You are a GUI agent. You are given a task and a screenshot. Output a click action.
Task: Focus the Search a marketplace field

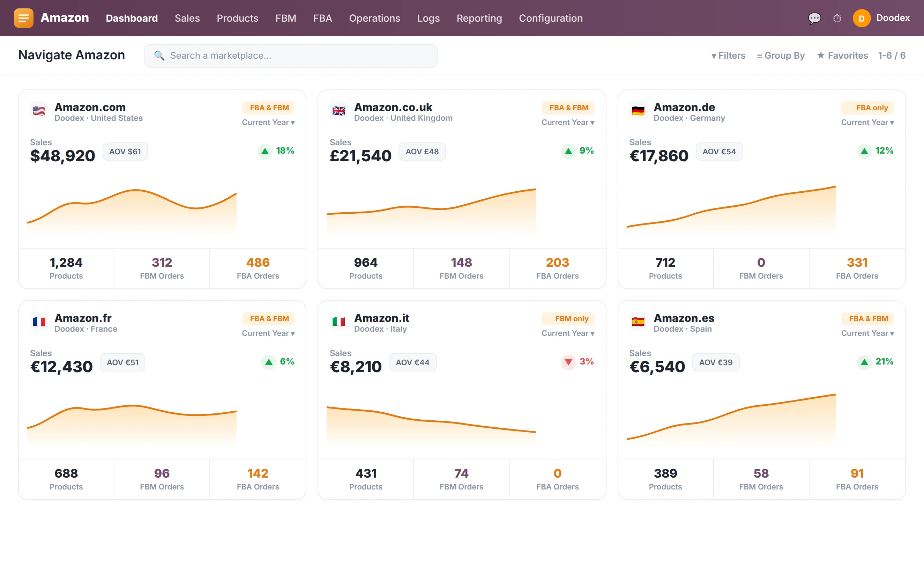pos(291,56)
